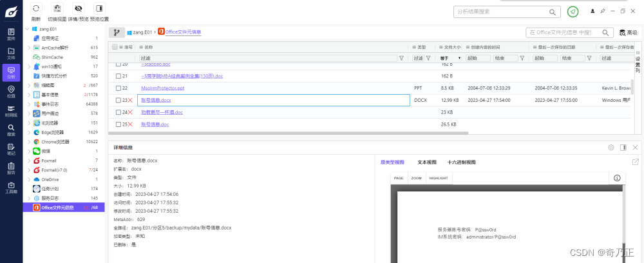The image size is (644, 263).
Task: Open the 位置 section in sidebar
Action: [11, 92]
